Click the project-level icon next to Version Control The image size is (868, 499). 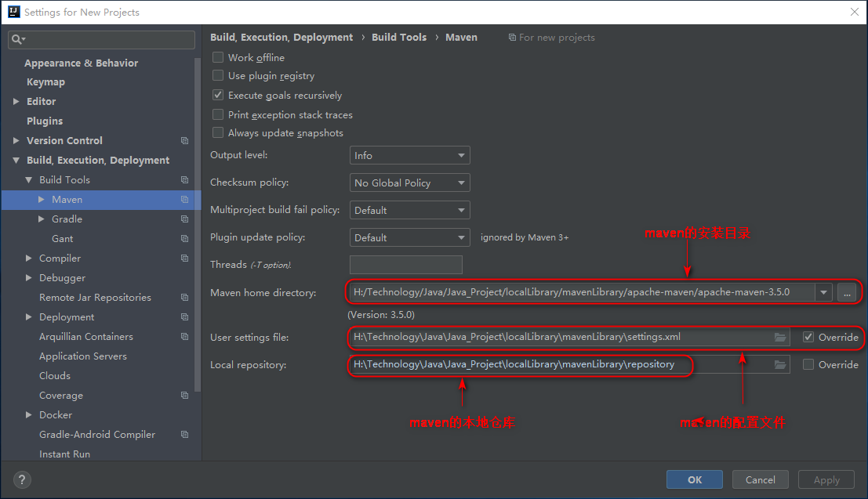click(185, 140)
